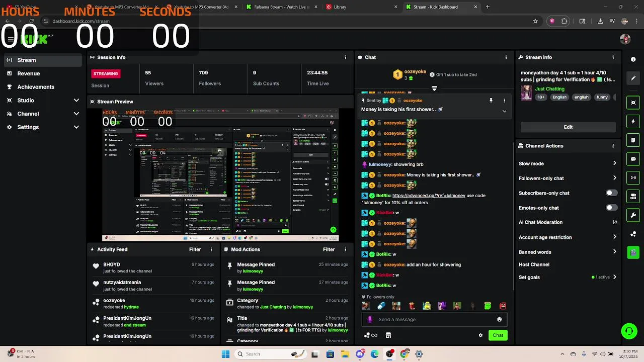This screenshot has width=644, height=362.
Task: Toggle the Stream Preview panel icon in sidebar
Action: (633, 103)
